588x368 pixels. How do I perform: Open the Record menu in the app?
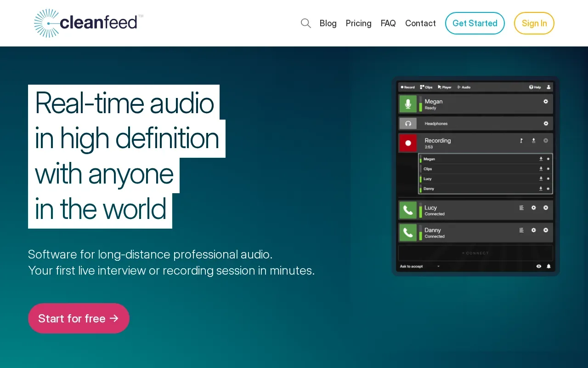pos(407,87)
